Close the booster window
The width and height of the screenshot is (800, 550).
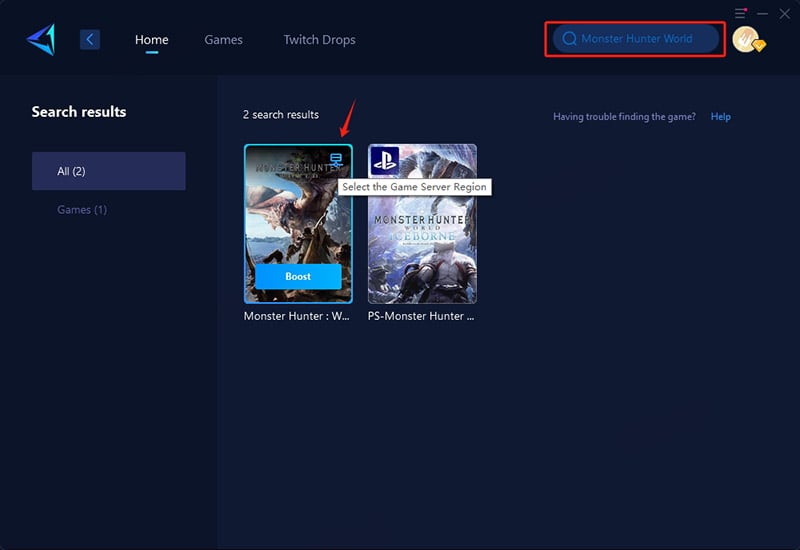(x=785, y=14)
